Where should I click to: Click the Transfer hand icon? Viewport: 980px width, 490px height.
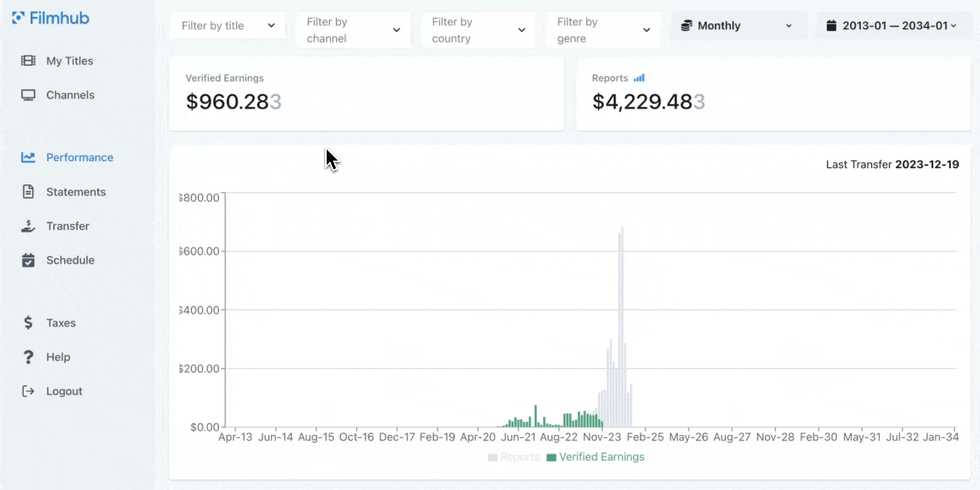[x=28, y=226]
